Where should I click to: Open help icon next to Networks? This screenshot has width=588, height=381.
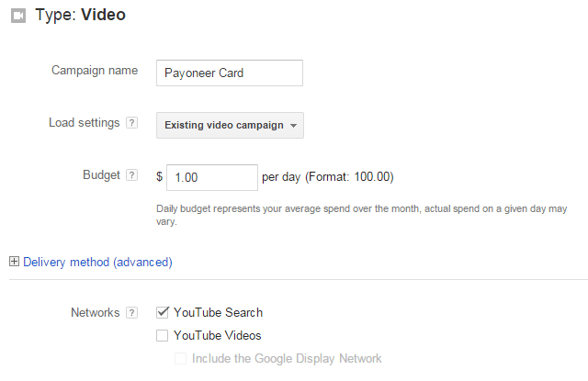pyautogui.click(x=131, y=312)
